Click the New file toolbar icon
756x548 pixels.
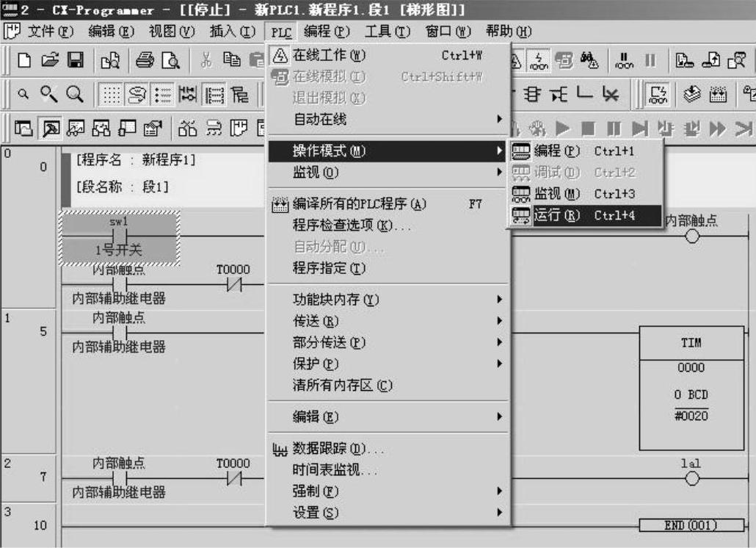pyautogui.click(x=24, y=60)
